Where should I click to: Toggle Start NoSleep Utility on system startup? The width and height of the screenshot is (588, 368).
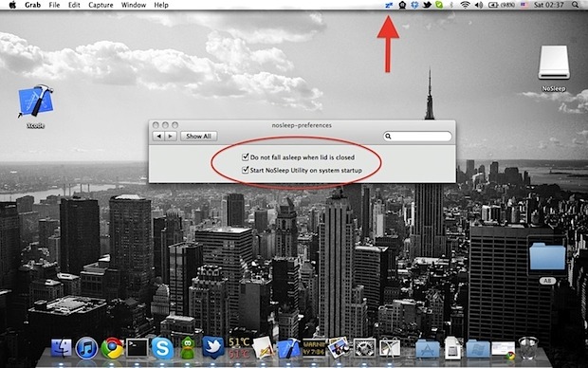pos(246,170)
